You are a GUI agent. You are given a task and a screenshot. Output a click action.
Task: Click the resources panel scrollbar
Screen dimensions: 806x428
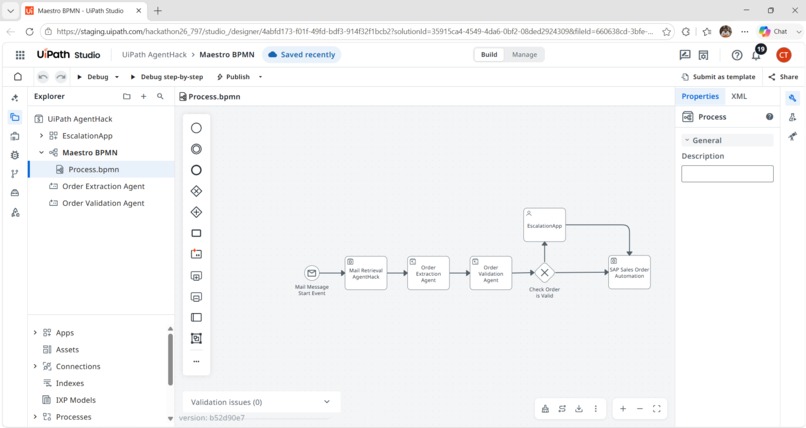tap(170, 359)
